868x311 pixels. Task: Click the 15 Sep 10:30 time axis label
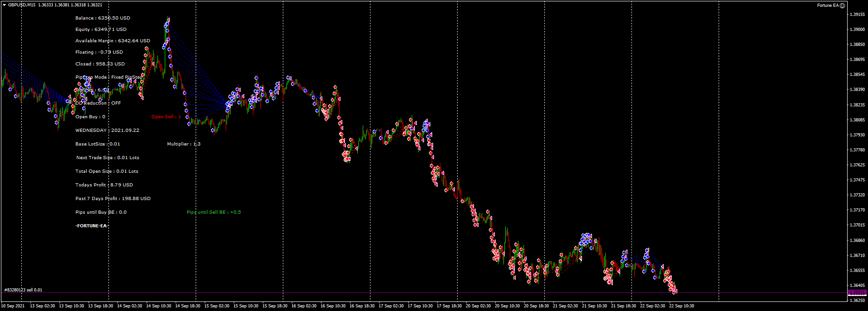[x=246, y=306]
